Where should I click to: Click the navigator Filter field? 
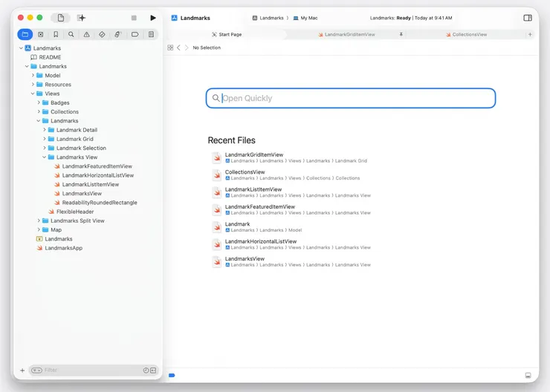click(93, 370)
